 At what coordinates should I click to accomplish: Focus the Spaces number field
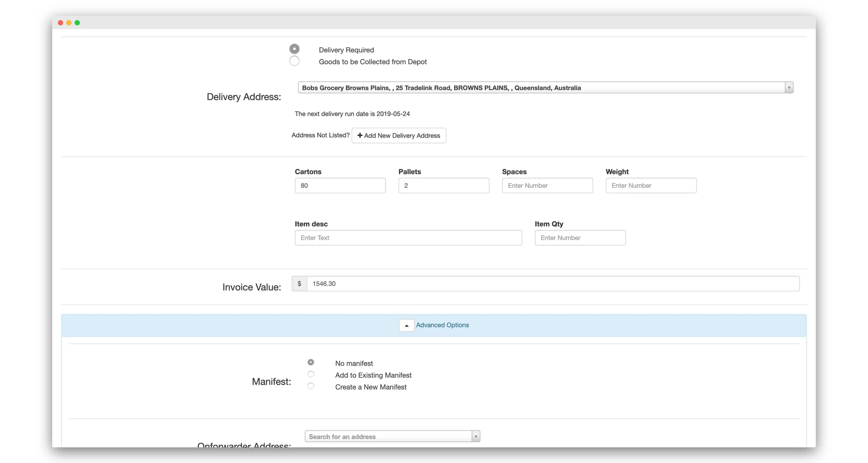tap(547, 186)
